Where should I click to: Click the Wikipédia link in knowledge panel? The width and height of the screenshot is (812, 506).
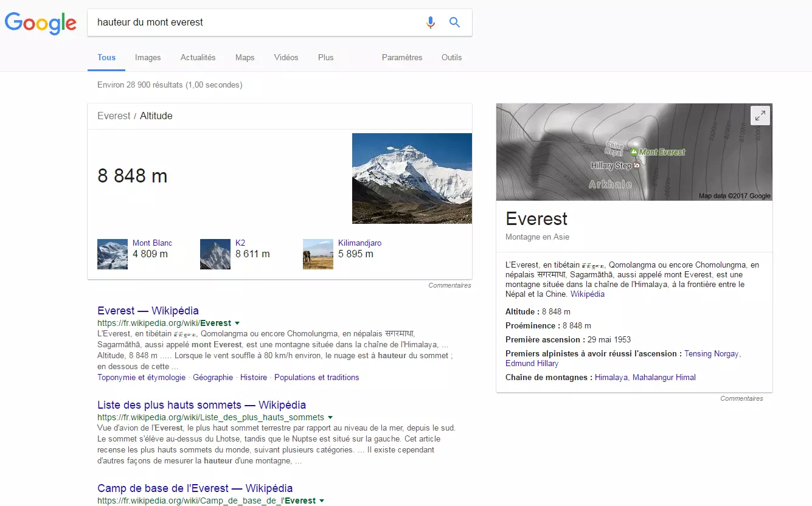(x=588, y=294)
